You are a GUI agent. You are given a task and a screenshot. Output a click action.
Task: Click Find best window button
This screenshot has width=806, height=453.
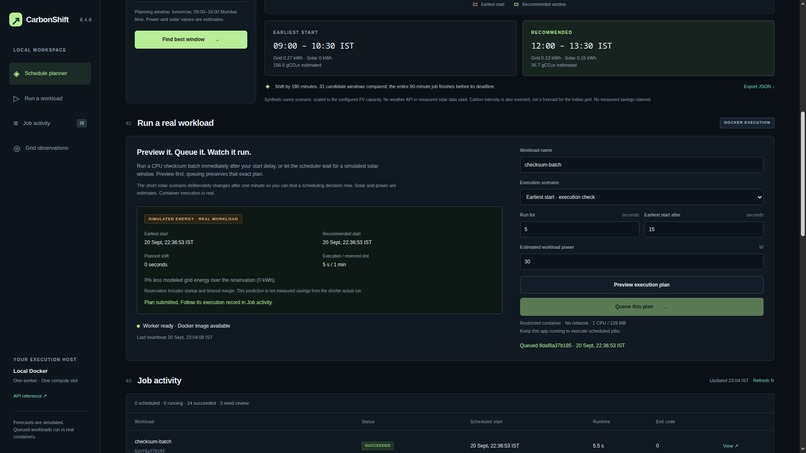coord(191,40)
